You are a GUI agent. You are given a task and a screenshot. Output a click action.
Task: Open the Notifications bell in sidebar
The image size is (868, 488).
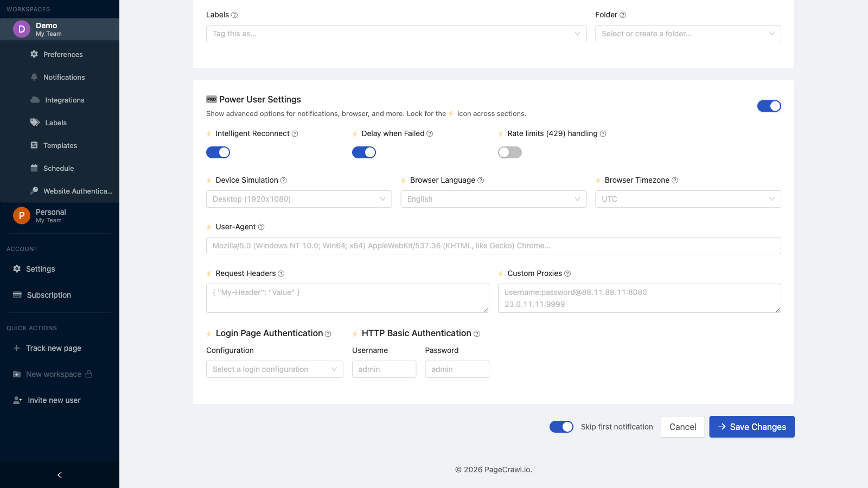63,77
